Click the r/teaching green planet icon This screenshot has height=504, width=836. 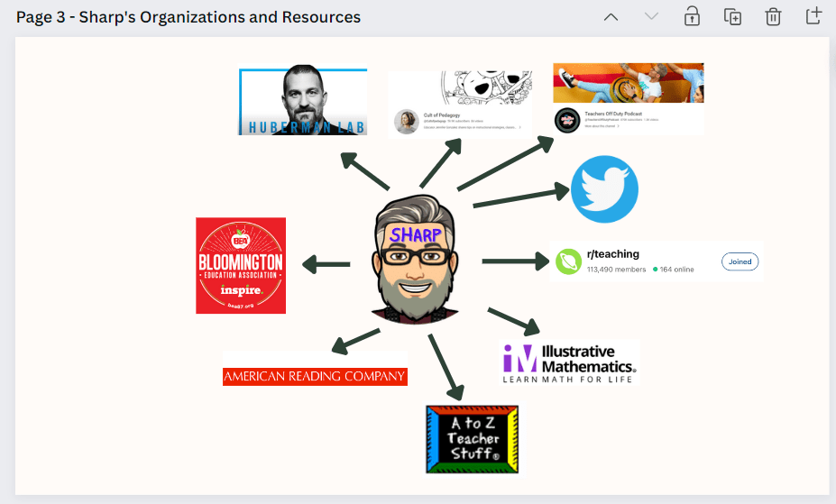(568, 261)
